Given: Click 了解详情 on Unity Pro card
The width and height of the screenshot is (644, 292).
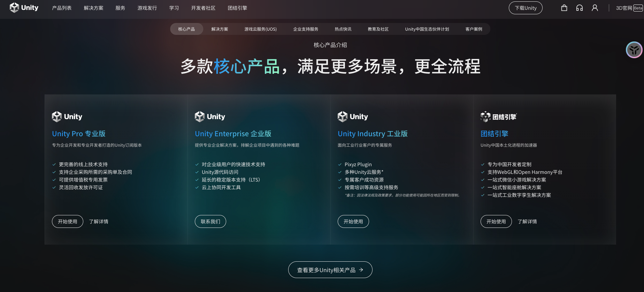Looking at the screenshot, I should click(99, 222).
